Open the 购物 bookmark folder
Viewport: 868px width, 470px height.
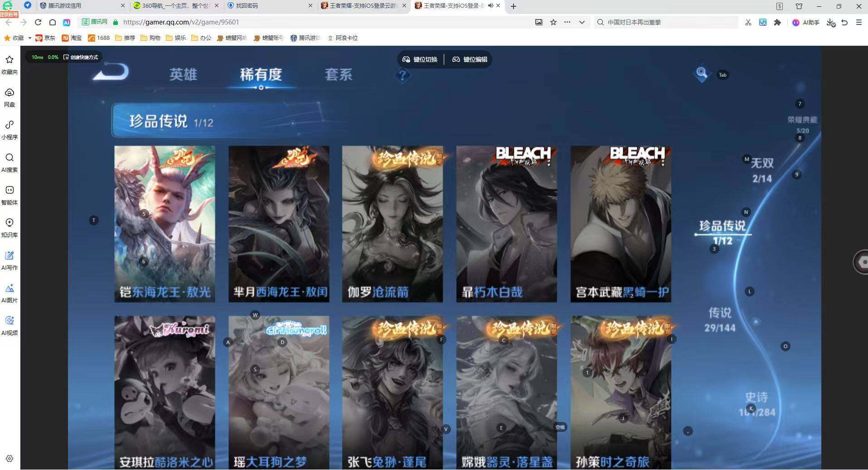pos(150,38)
